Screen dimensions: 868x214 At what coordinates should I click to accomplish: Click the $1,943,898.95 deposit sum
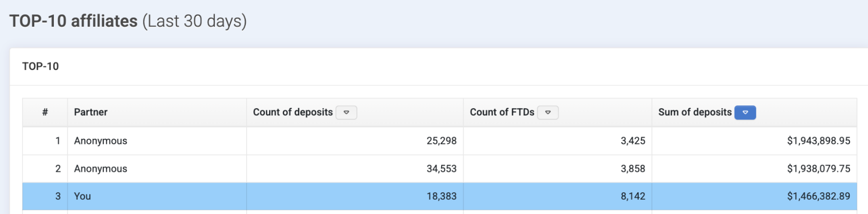[818, 141]
